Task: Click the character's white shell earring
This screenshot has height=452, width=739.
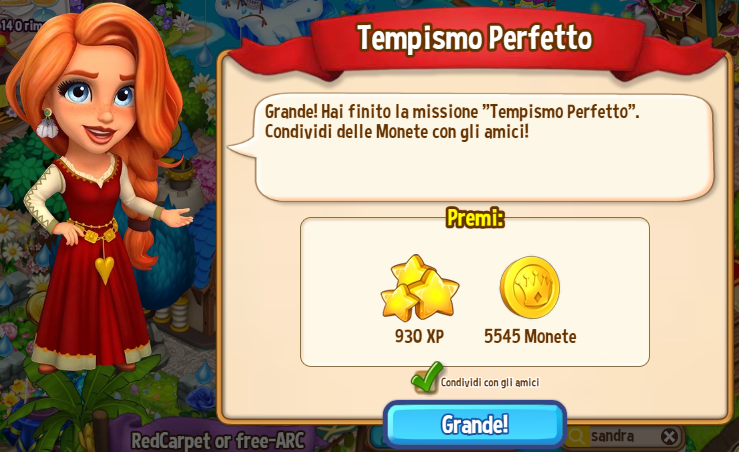Action: point(47,124)
